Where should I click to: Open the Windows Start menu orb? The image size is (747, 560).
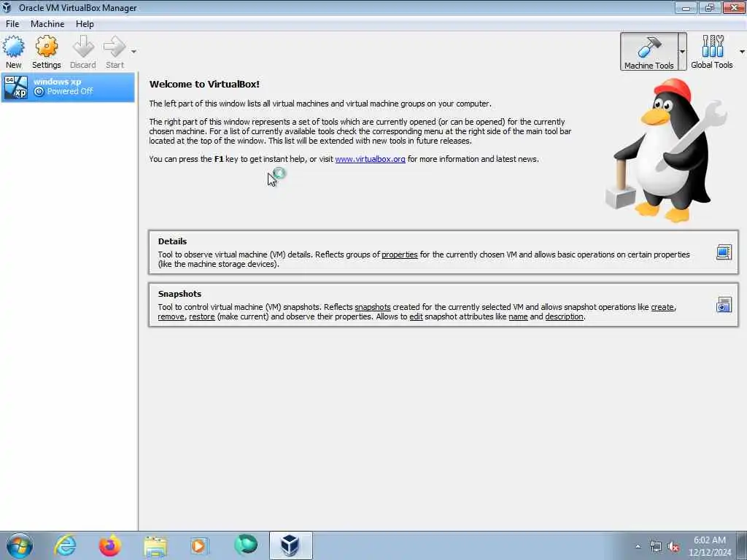tap(20, 545)
